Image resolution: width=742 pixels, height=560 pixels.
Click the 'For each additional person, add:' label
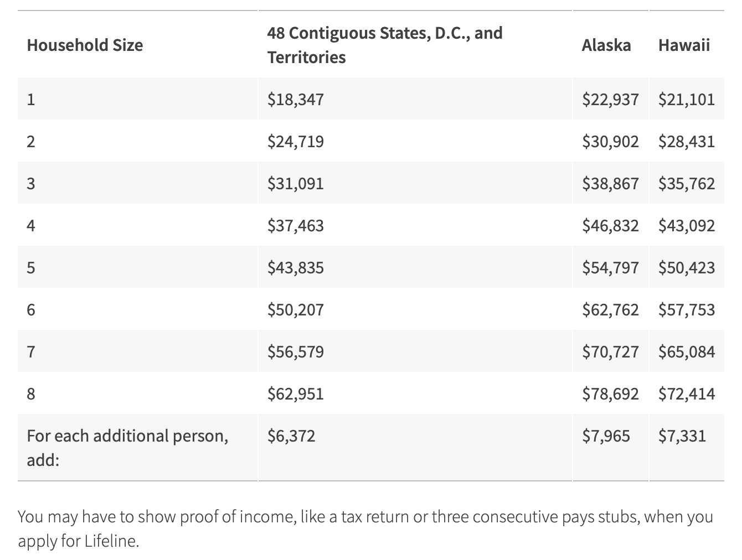pyautogui.click(x=127, y=448)
